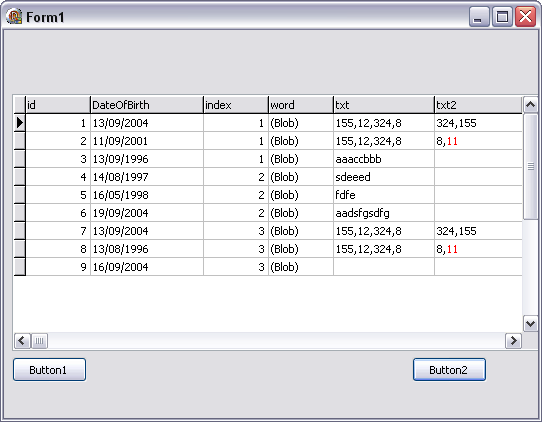
Task: Click the index column header
Action: click(236, 105)
